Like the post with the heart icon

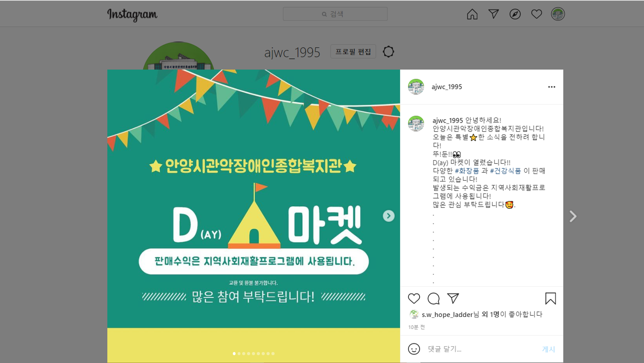tap(414, 298)
